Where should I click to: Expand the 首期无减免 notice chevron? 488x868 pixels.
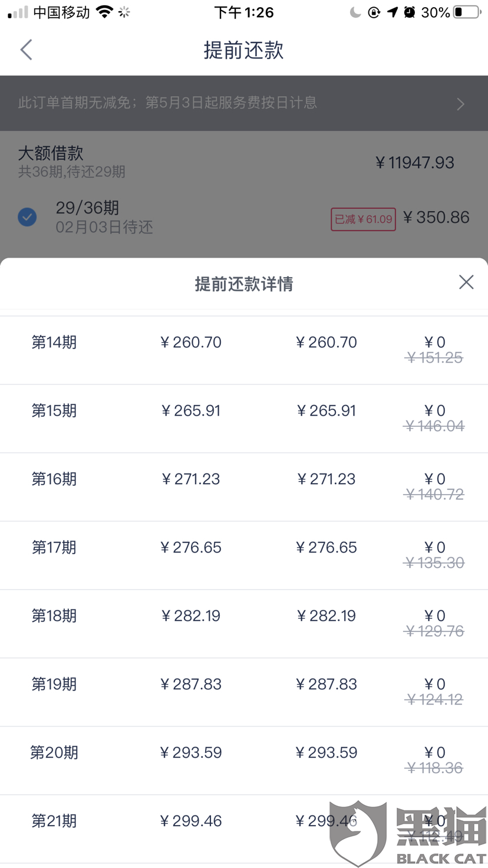pyautogui.click(x=461, y=104)
